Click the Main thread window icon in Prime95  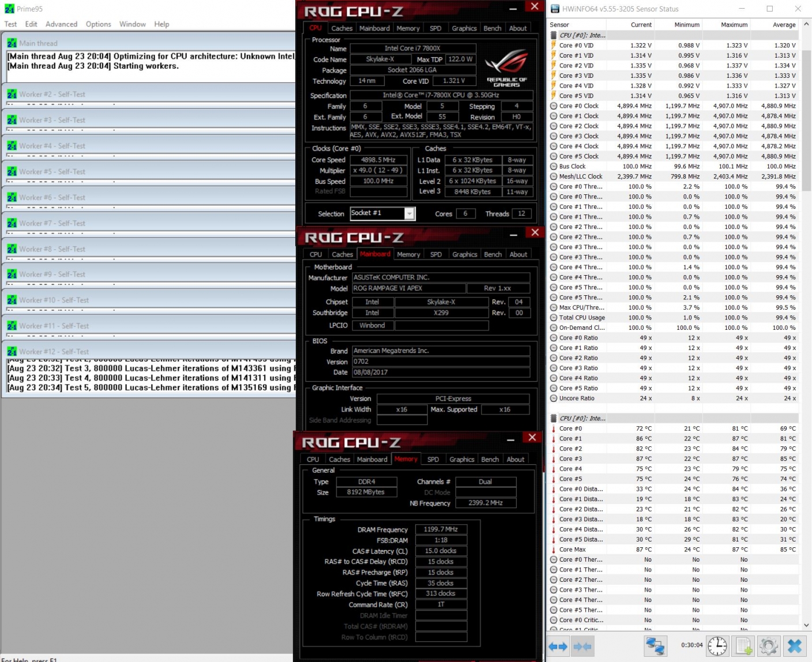(12, 43)
